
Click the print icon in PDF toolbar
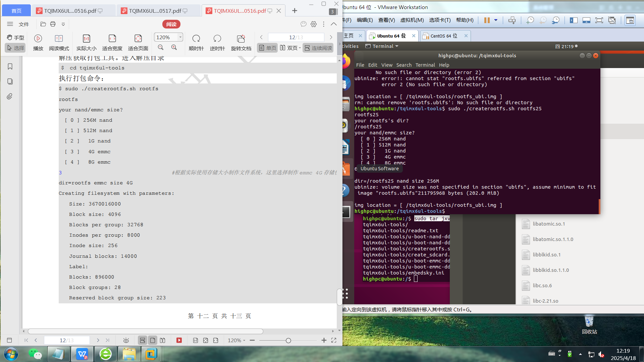(53, 24)
